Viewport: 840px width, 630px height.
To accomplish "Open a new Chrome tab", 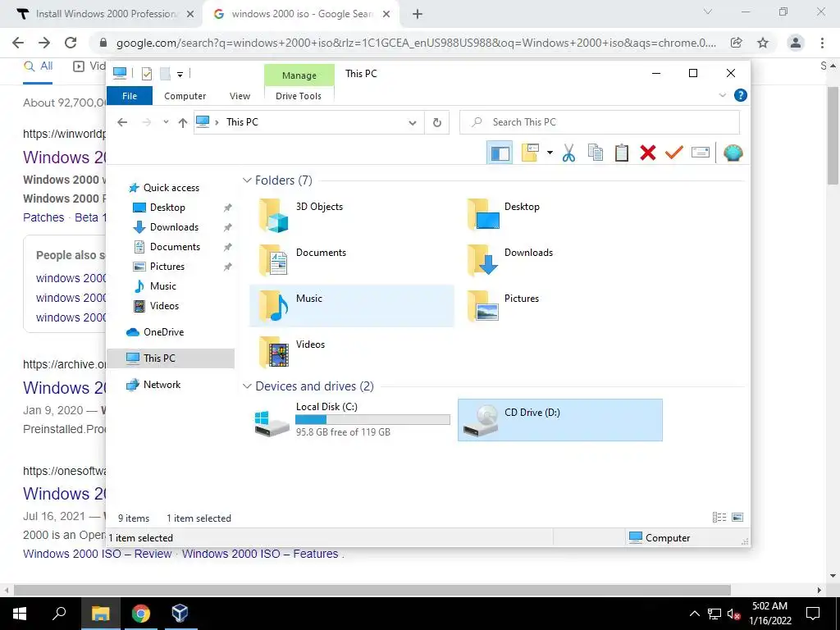I will 418,14.
